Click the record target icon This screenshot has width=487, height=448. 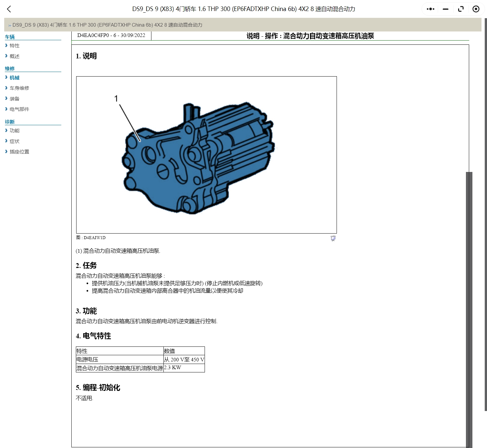click(476, 9)
